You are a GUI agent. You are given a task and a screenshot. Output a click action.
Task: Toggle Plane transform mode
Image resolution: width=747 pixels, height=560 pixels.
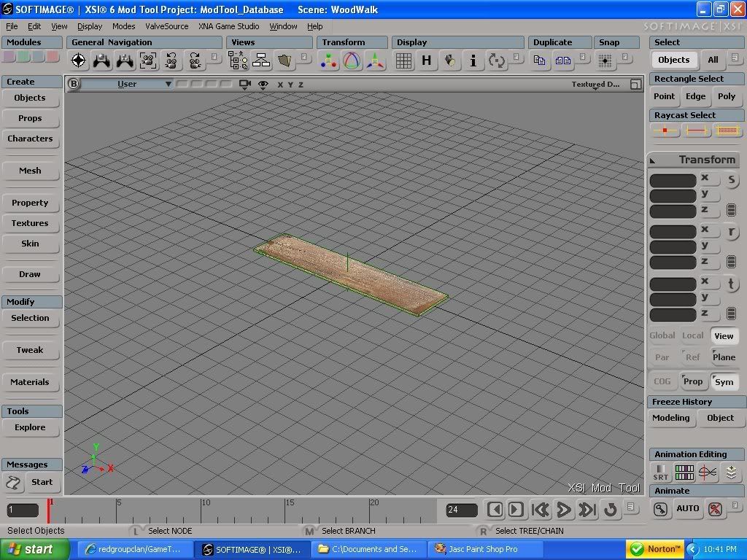[x=724, y=357]
